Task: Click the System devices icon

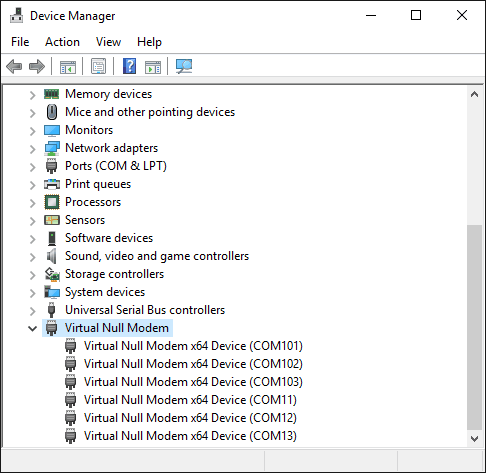Action: [52, 292]
